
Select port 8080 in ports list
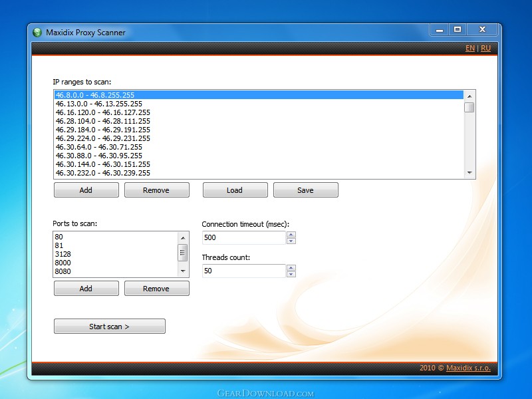click(116, 271)
